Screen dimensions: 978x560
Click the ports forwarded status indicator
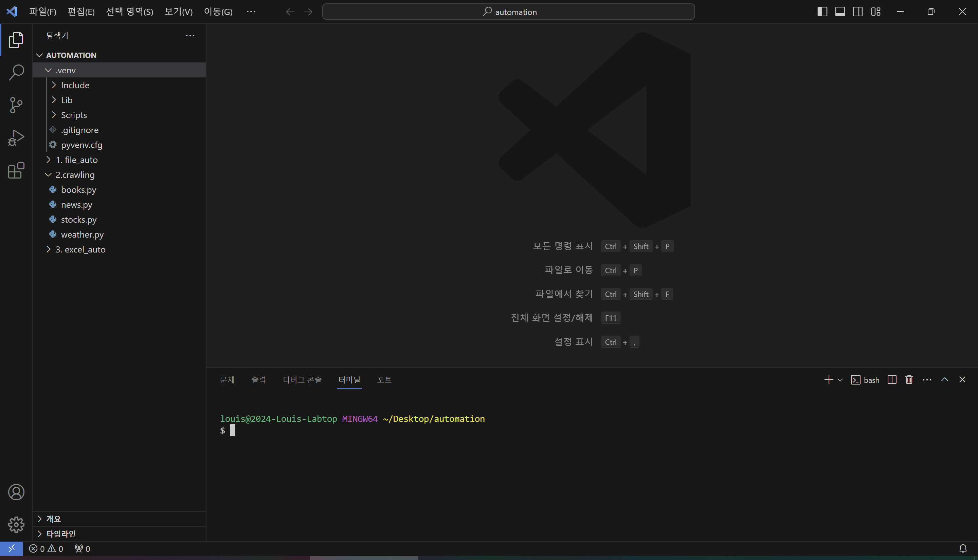point(82,549)
